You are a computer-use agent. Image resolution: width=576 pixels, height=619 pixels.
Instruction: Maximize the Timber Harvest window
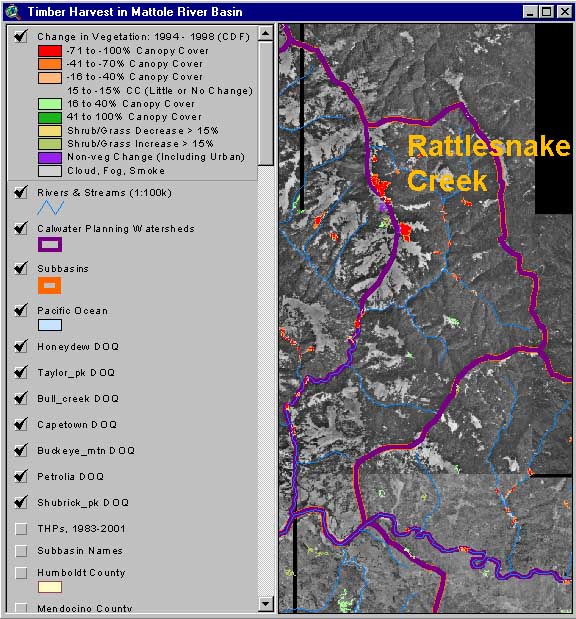(547, 11)
